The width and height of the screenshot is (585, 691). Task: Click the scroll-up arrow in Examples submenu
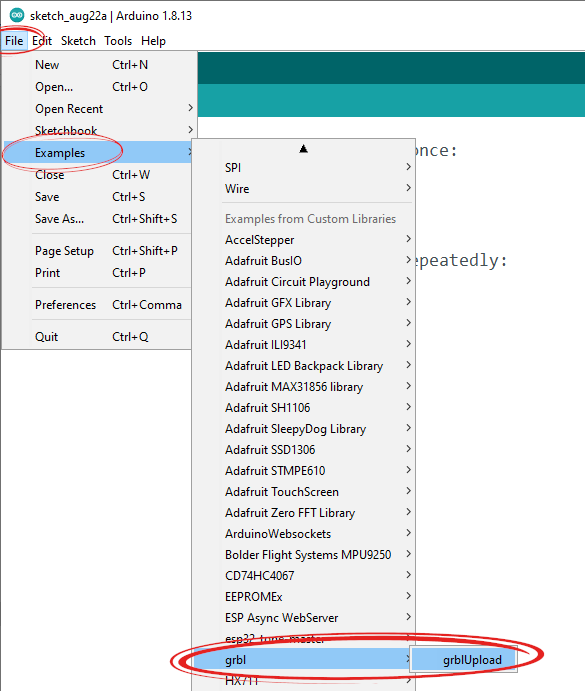pos(303,149)
